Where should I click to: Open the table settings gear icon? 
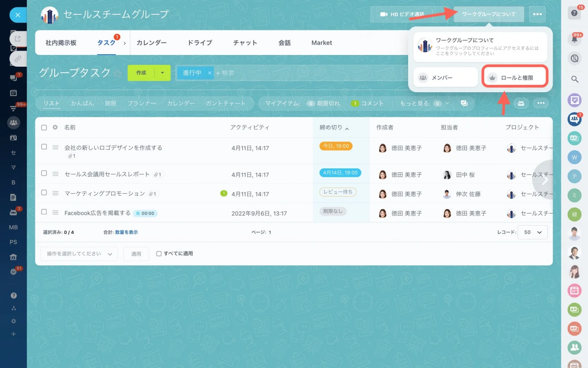point(55,127)
